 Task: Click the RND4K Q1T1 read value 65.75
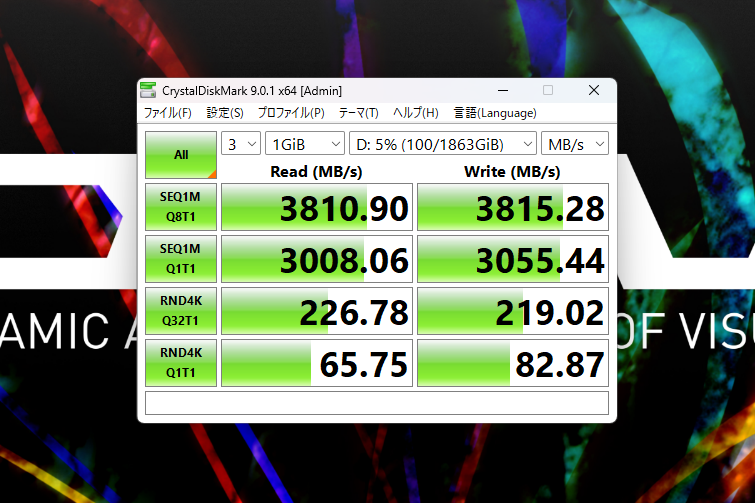point(317,363)
